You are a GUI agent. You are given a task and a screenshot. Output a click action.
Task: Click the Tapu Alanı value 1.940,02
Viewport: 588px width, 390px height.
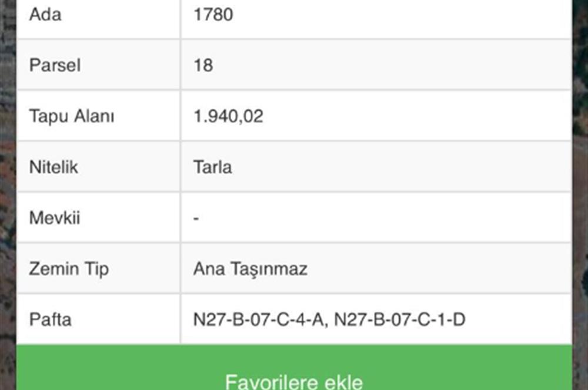point(228,116)
